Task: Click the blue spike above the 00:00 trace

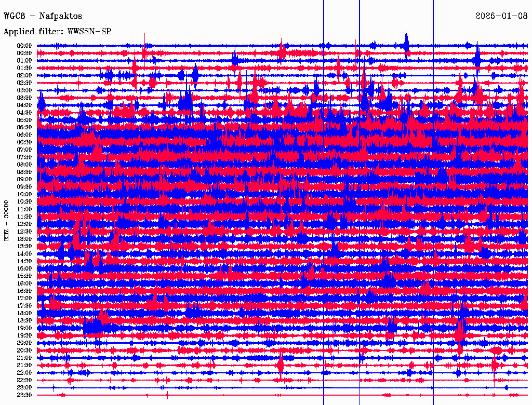Action: coord(406,40)
